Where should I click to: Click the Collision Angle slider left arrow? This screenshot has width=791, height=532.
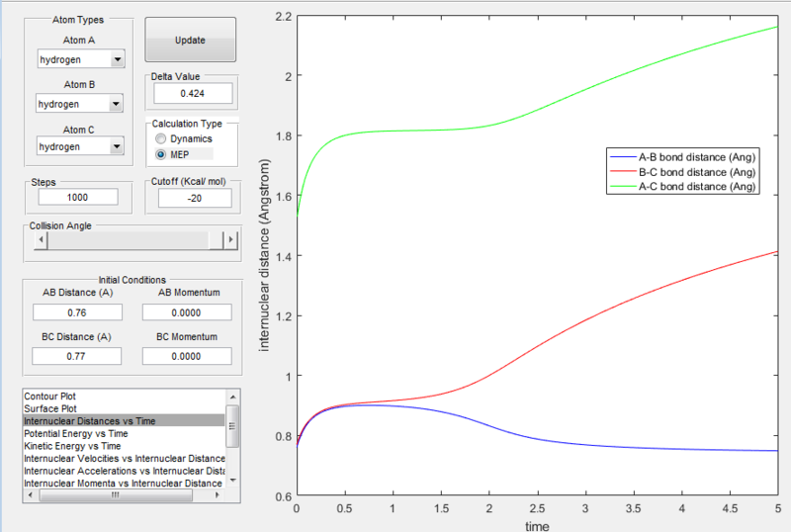(x=41, y=239)
